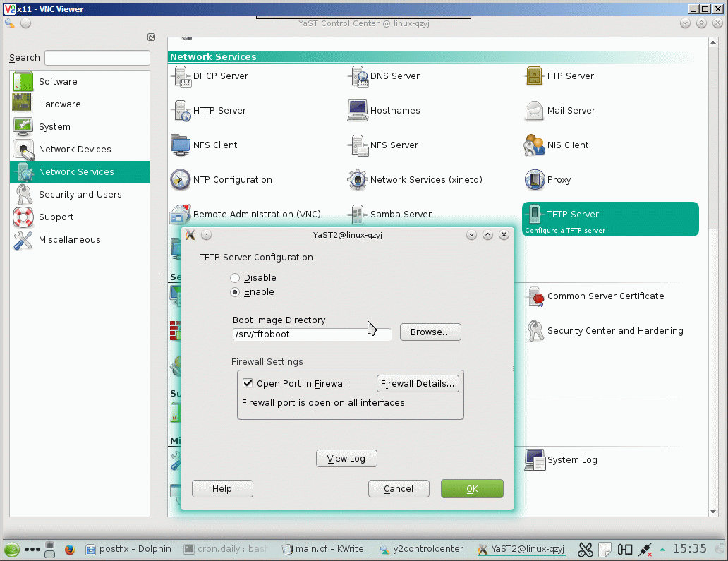Choose the Disable radio button

(x=235, y=278)
